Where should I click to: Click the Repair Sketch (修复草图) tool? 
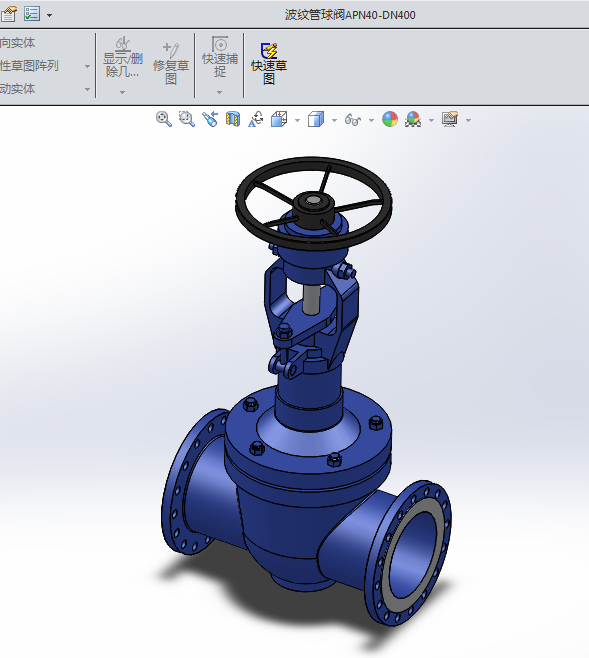coord(171,64)
